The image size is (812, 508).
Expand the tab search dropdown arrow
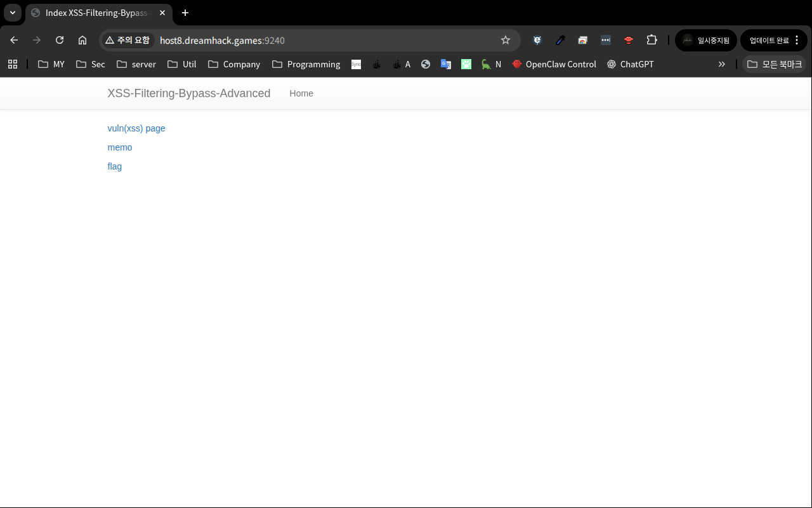point(13,13)
